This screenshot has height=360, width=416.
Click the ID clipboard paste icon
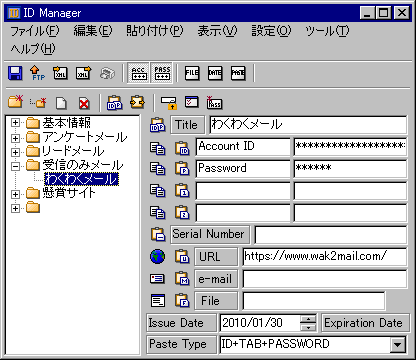(182, 148)
